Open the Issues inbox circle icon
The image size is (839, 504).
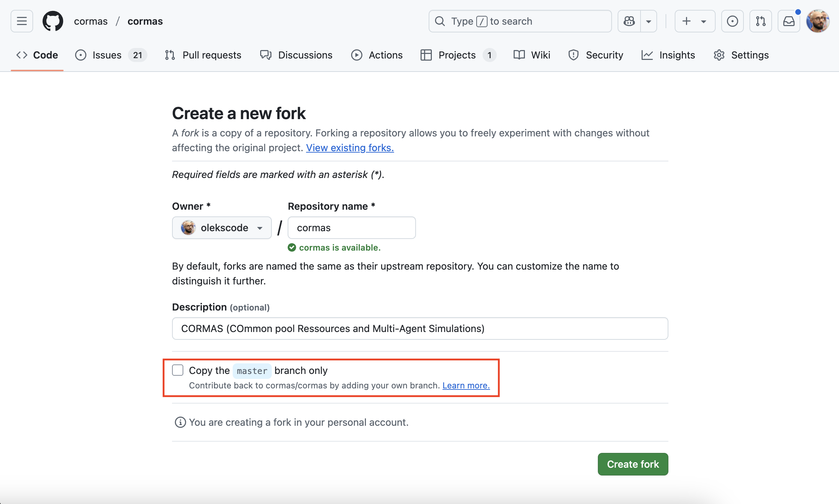[732, 21]
